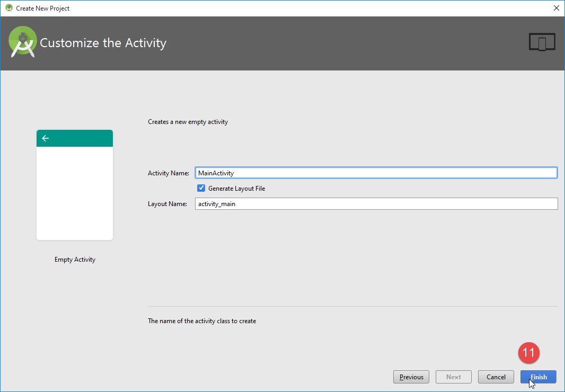This screenshot has height=392, width=565.
Task: Focus the Activity Name text field
Action: click(376, 173)
